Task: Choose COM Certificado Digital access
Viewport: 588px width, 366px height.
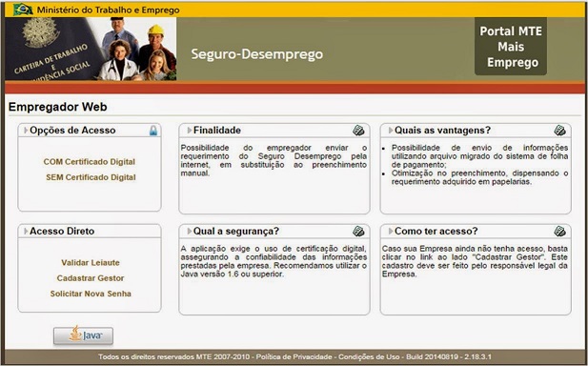Action: 90,162
